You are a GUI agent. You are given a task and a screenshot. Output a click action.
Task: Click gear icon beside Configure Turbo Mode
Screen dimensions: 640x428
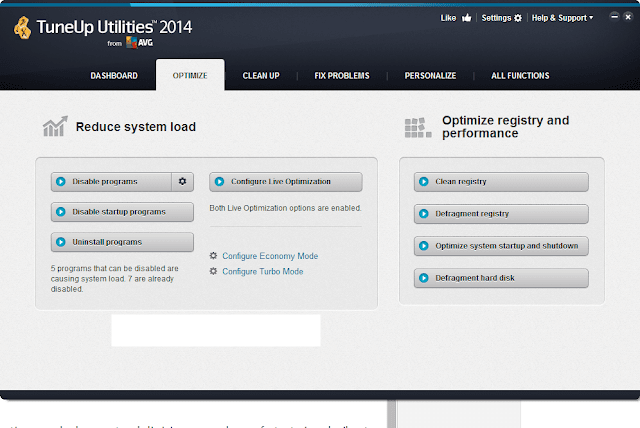[213, 271]
